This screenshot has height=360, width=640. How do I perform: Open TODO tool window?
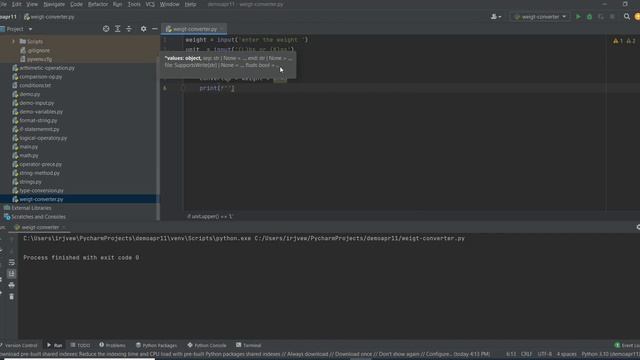(80, 345)
